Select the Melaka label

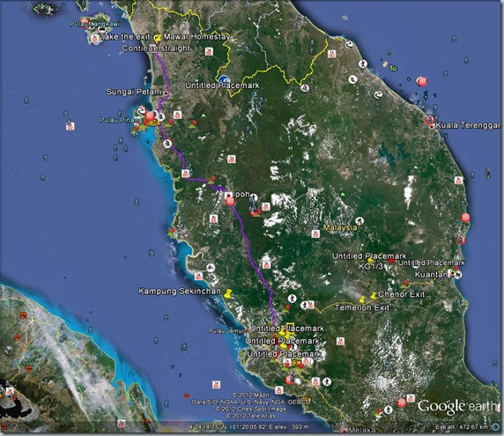pos(361,430)
